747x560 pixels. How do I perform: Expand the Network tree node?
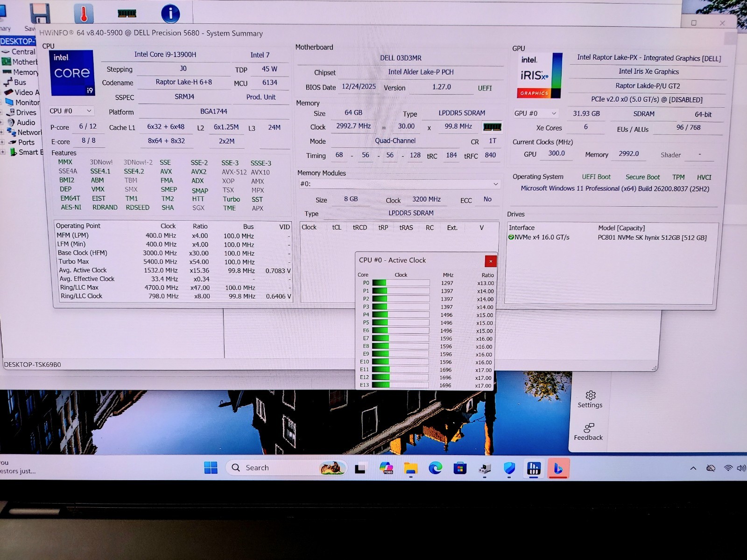click(2, 133)
